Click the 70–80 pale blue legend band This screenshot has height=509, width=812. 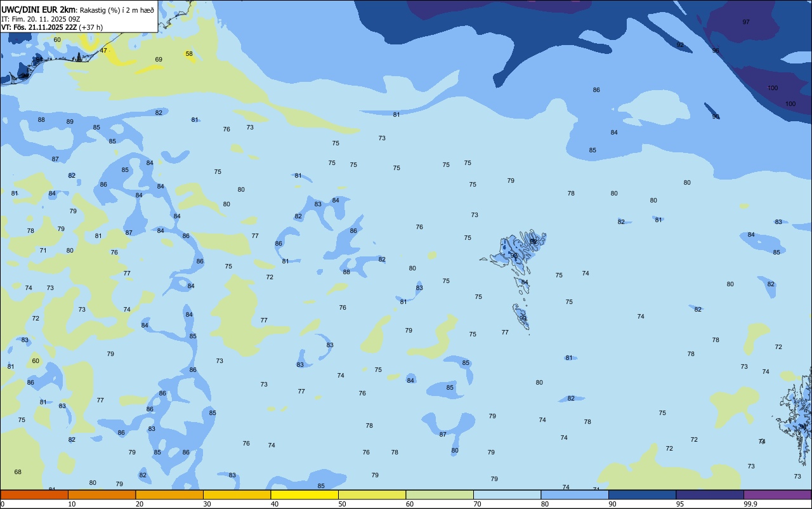point(507,494)
